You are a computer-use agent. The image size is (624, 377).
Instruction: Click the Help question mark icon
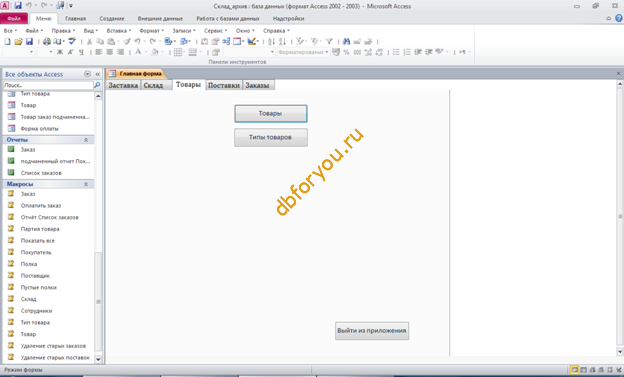[619, 18]
